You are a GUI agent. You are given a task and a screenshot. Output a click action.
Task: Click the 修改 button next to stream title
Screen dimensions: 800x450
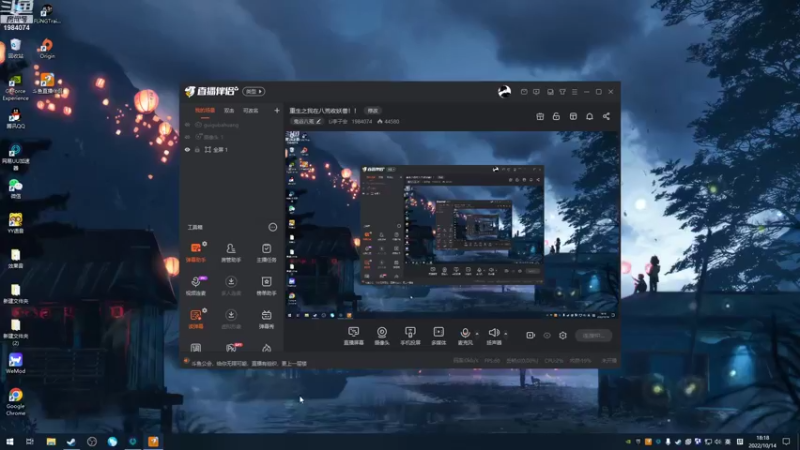click(x=373, y=111)
